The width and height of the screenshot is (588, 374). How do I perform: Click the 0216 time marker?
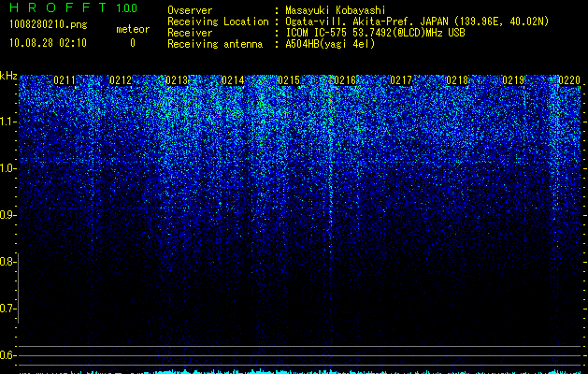tap(345, 80)
